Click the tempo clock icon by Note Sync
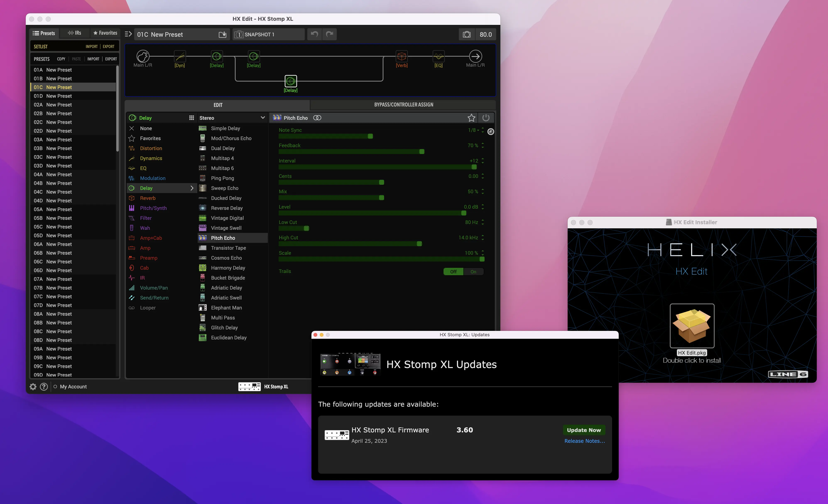The image size is (828, 504). coord(490,132)
